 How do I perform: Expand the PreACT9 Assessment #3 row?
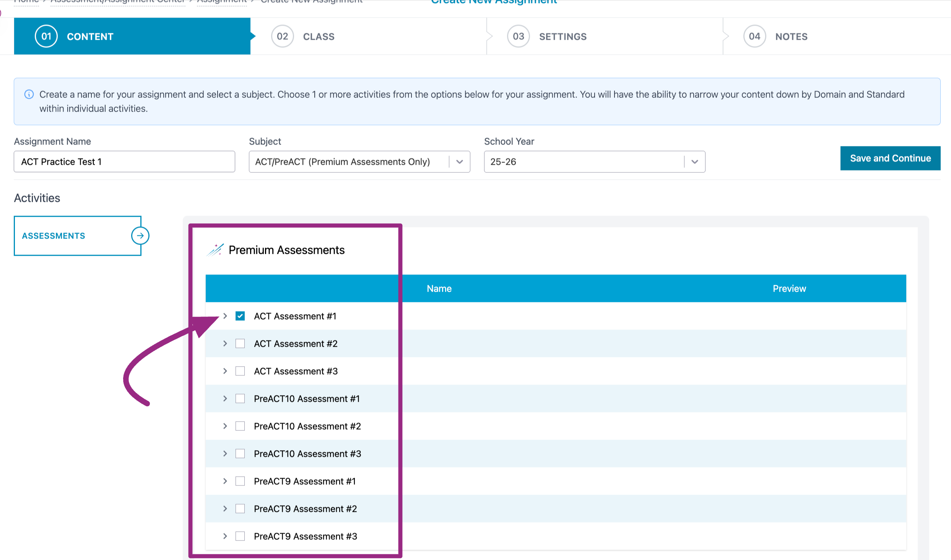[225, 536]
